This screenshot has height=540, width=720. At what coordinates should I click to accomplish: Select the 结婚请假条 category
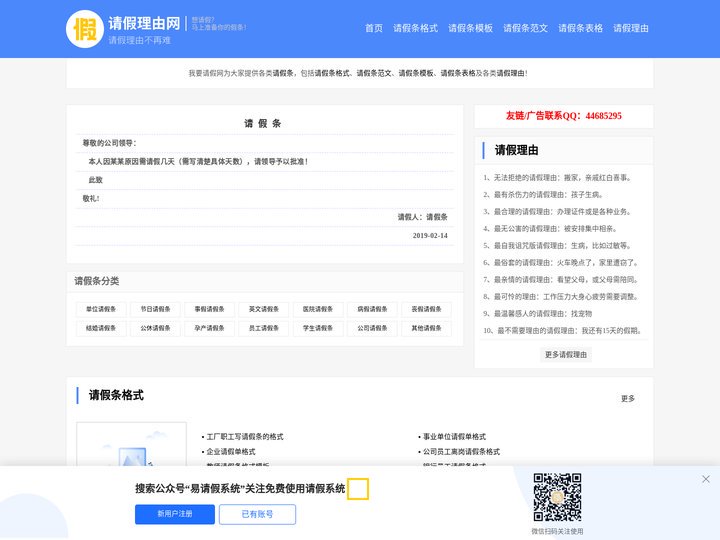[101, 328]
